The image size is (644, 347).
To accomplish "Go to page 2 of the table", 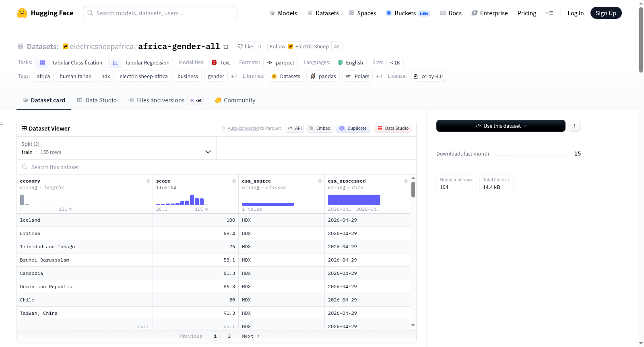I will click(229, 336).
